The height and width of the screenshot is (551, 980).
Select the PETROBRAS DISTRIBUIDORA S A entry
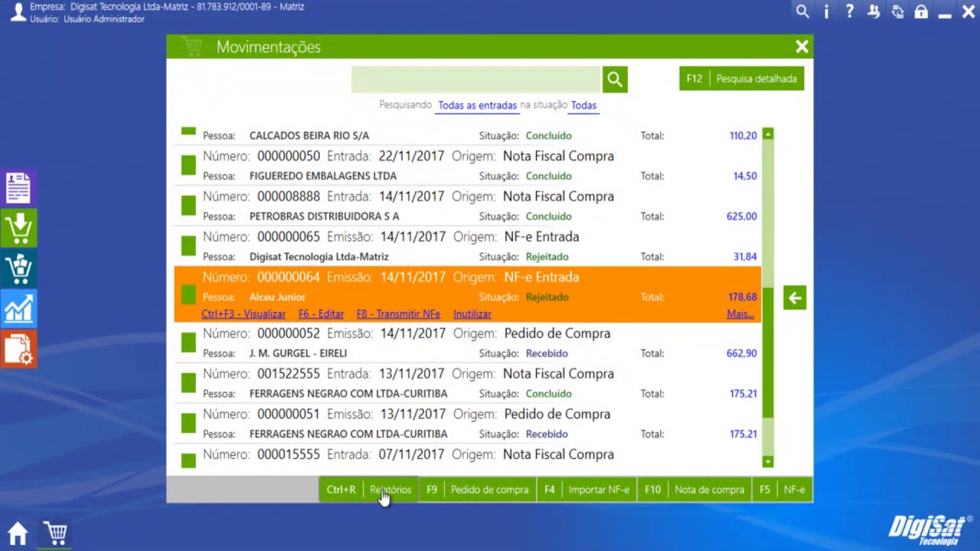point(468,206)
